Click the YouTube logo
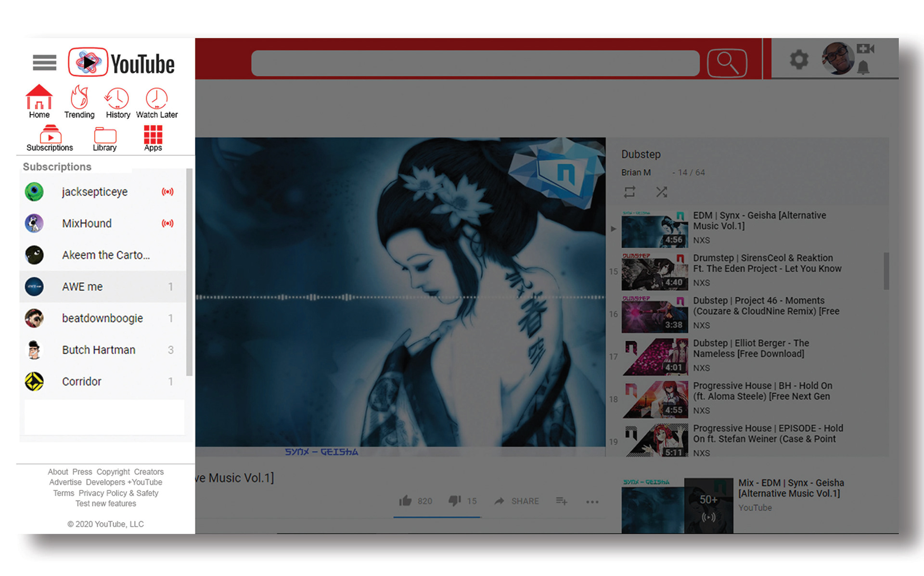The height and width of the screenshot is (576, 924). coord(121,63)
